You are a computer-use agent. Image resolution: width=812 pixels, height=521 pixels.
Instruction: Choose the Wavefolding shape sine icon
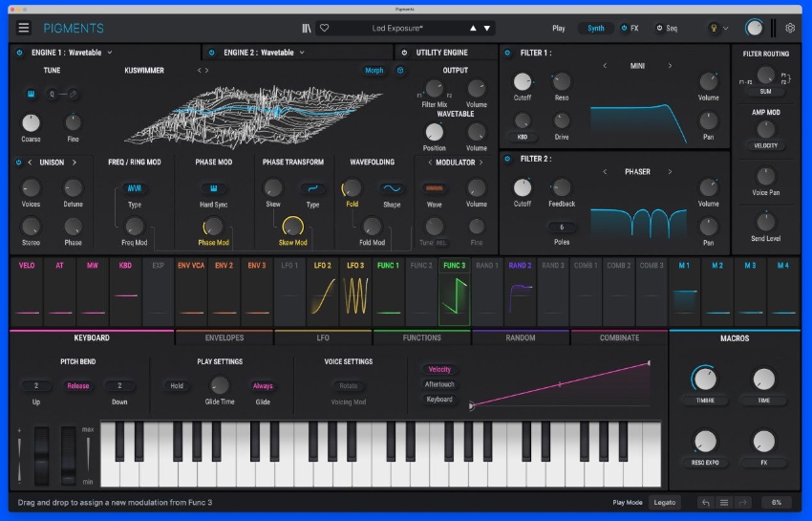(x=392, y=188)
